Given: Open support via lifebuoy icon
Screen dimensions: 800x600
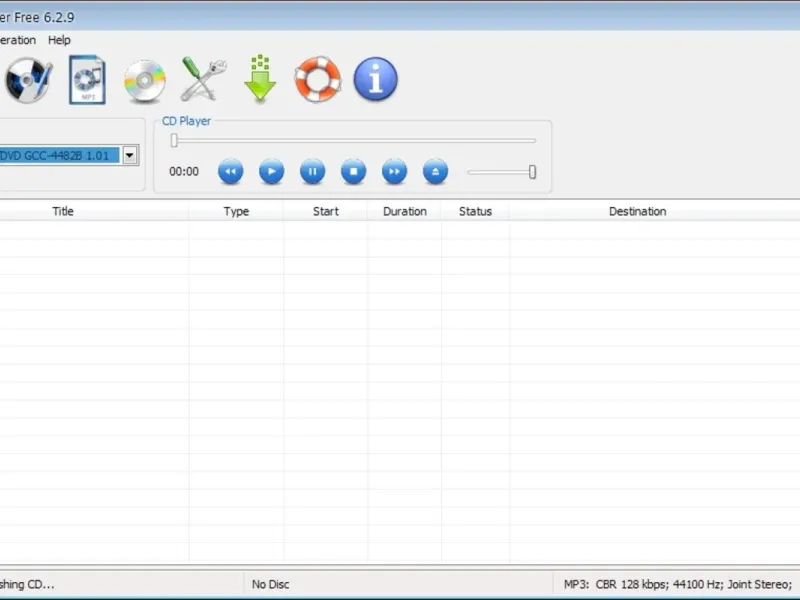Looking at the screenshot, I should (317, 79).
